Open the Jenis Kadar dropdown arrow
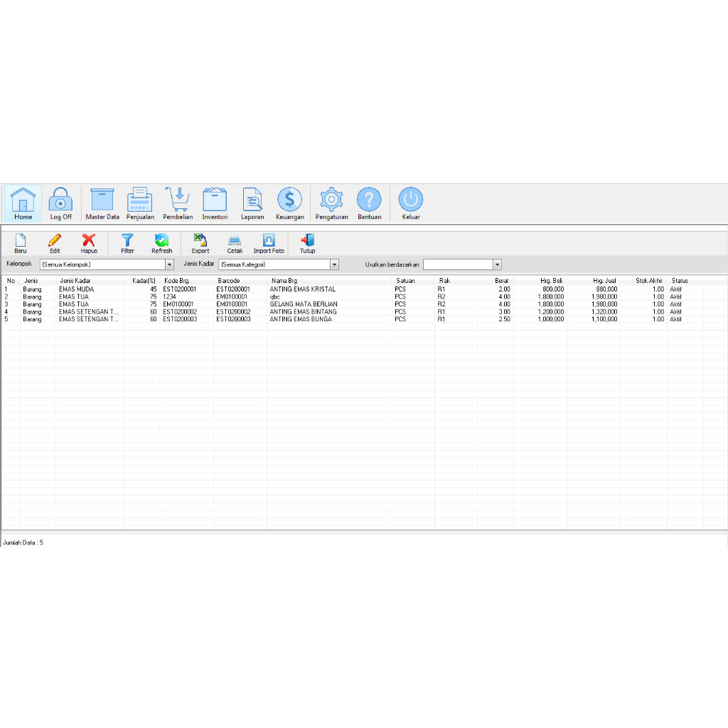The width and height of the screenshot is (728, 728). [x=334, y=264]
